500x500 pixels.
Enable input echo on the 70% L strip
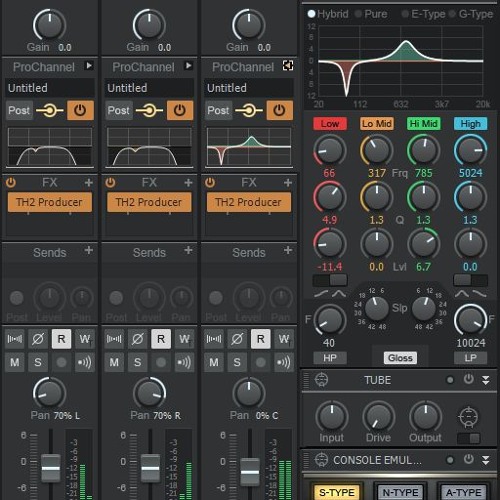coord(85,362)
